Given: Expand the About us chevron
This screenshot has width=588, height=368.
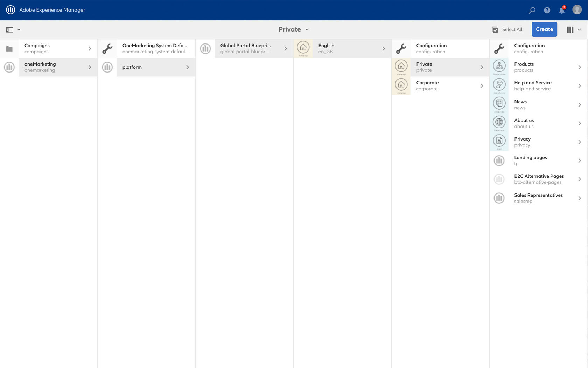Looking at the screenshot, I should (580, 123).
